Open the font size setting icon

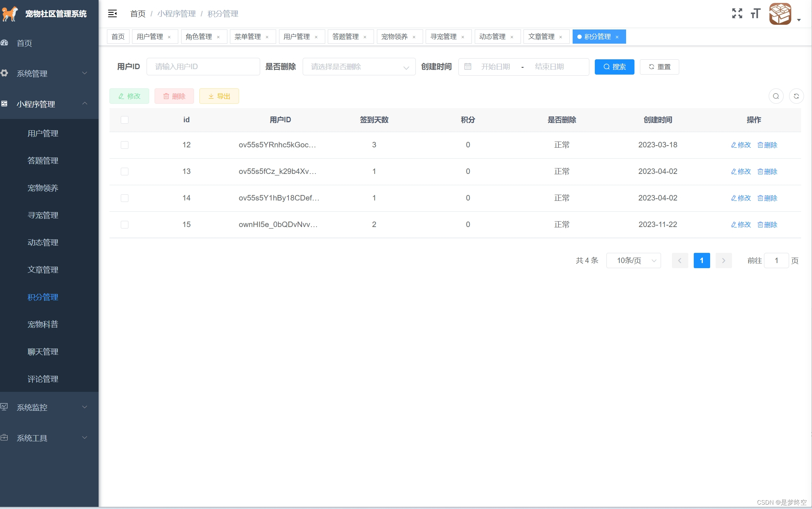pos(756,13)
